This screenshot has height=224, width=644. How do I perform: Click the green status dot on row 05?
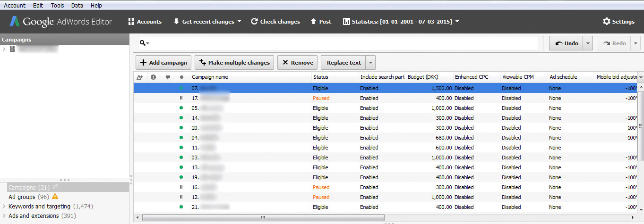point(181,108)
